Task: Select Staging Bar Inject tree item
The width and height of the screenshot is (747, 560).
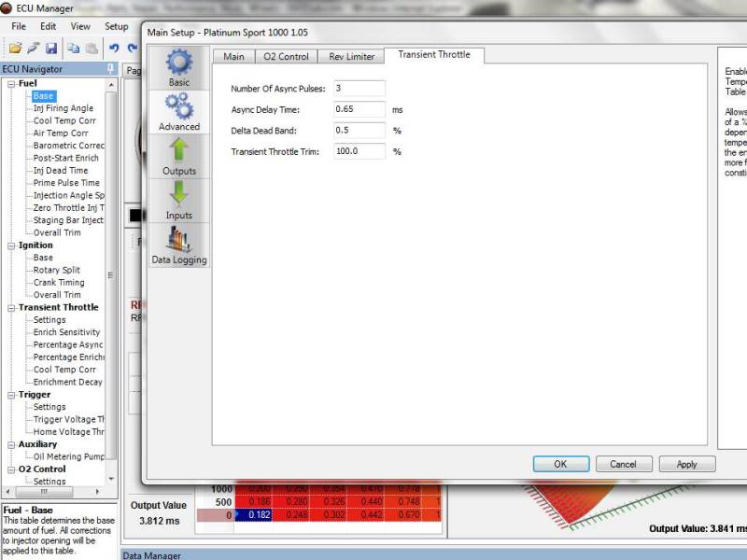Action: point(68,220)
